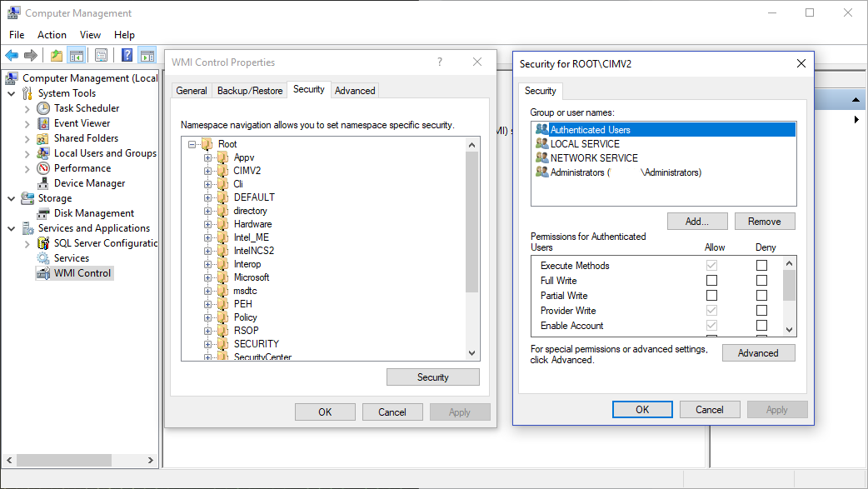868x489 pixels.
Task: Open the Properties toolbar icon
Action: [x=100, y=55]
